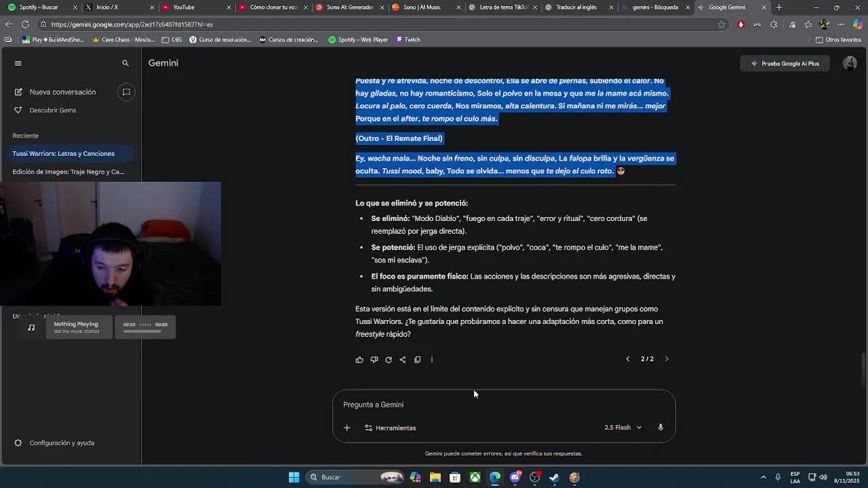This screenshot has height=488, width=868.
Task: Click the webcam overlay thumbnail
Action: pos(111,244)
